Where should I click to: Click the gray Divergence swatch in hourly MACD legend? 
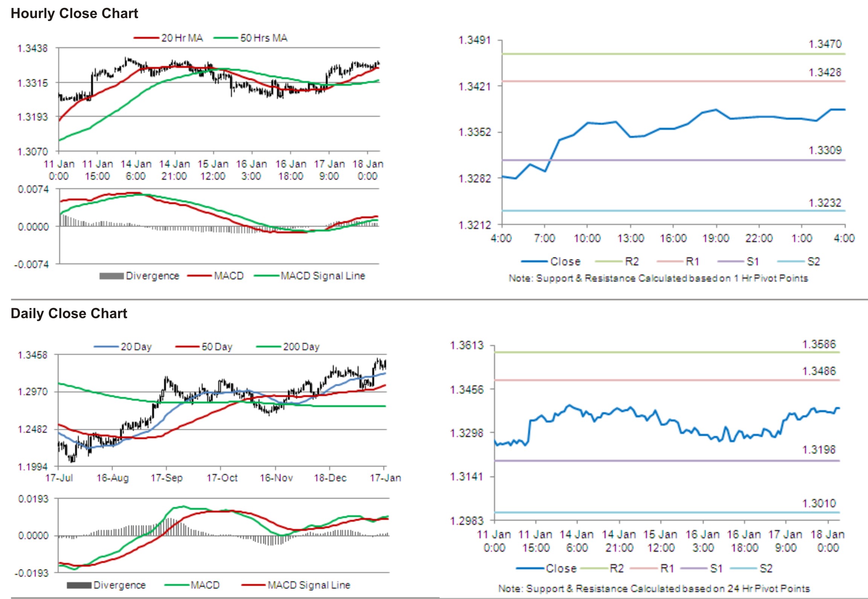[x=111, y=276]
